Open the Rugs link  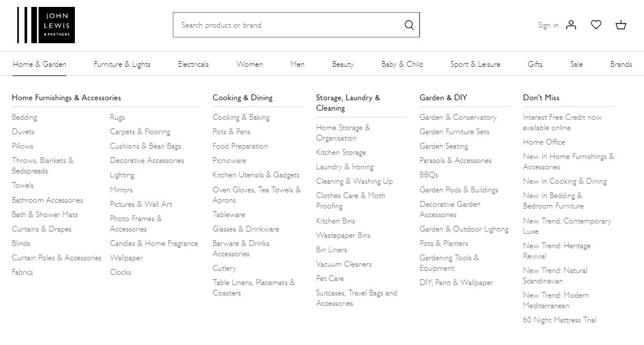point(117,117)
